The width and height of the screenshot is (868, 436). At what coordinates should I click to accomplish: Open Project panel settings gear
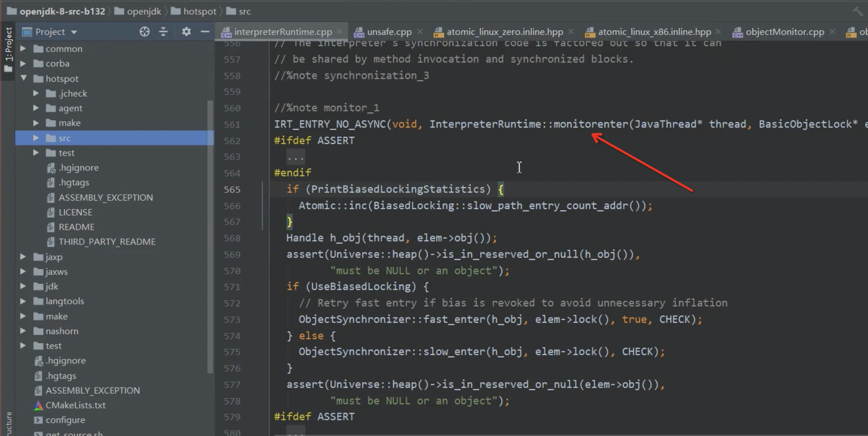pyautogui.click(x=186, y=32)
